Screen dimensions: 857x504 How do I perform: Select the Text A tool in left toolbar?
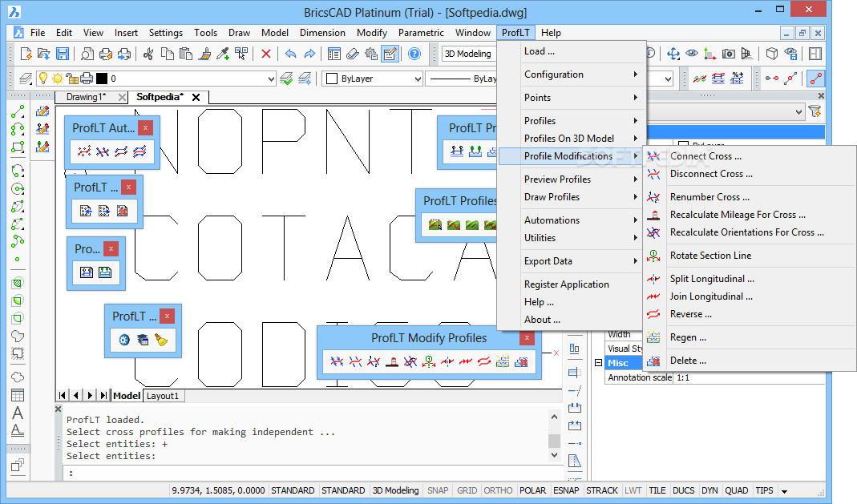(x=18, y=413)
